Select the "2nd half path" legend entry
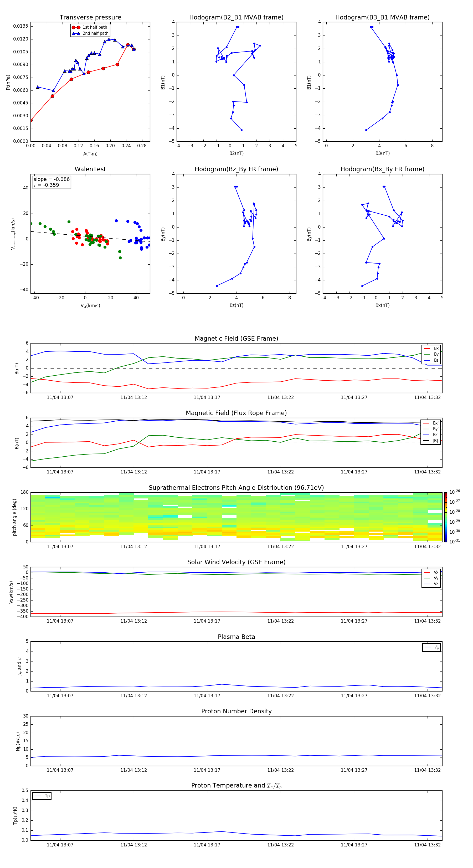The width and height of the screenshot is (473, 868). click(x=90, y=33)
